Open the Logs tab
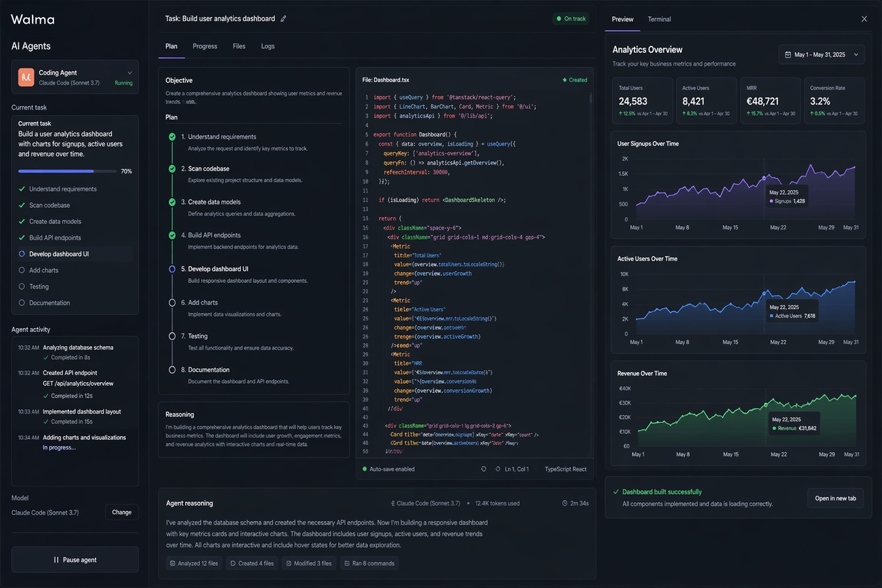Viewport: 882px width, 588px height. point(267,46)
